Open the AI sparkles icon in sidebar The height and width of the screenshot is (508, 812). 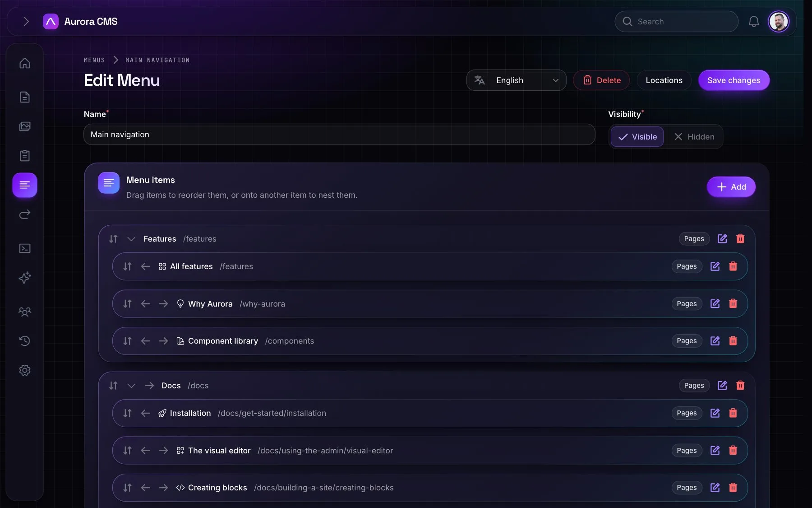click(25, 278)
